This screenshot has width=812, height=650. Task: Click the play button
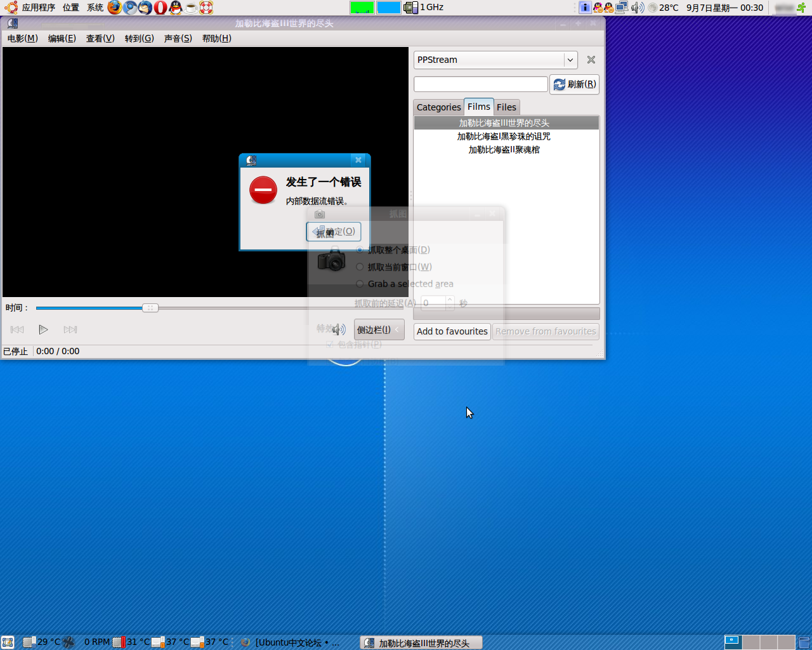[43, 329]
